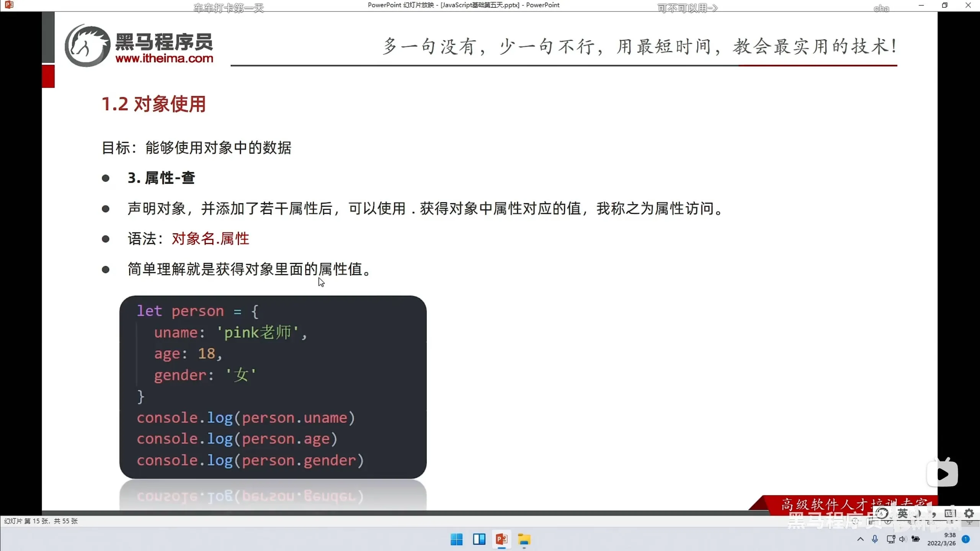
Task: Click the PowerPoint taskbar icon
Action: click(501, 539)
